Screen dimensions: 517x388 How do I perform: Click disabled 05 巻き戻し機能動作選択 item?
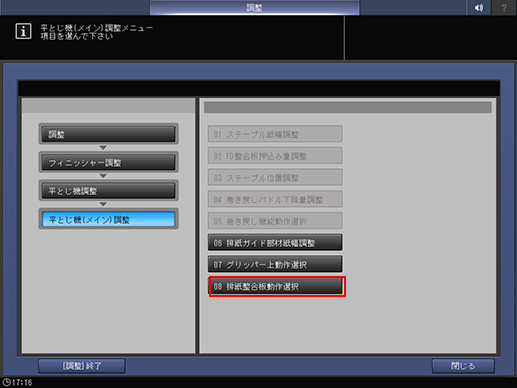pyautogui.click(x=275, y=221)
